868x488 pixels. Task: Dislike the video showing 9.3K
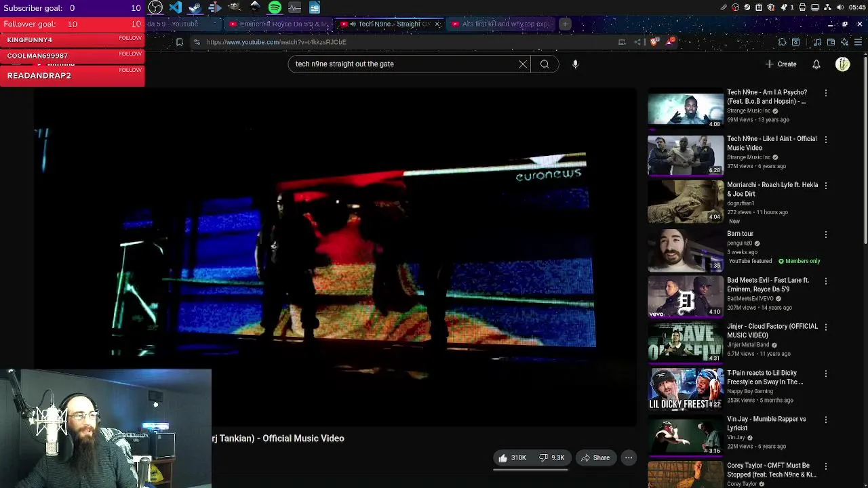point(551,457)
